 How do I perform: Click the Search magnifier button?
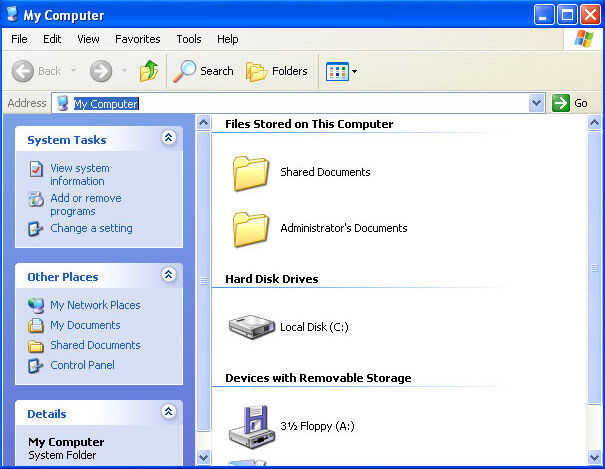(x=203, y=71)
